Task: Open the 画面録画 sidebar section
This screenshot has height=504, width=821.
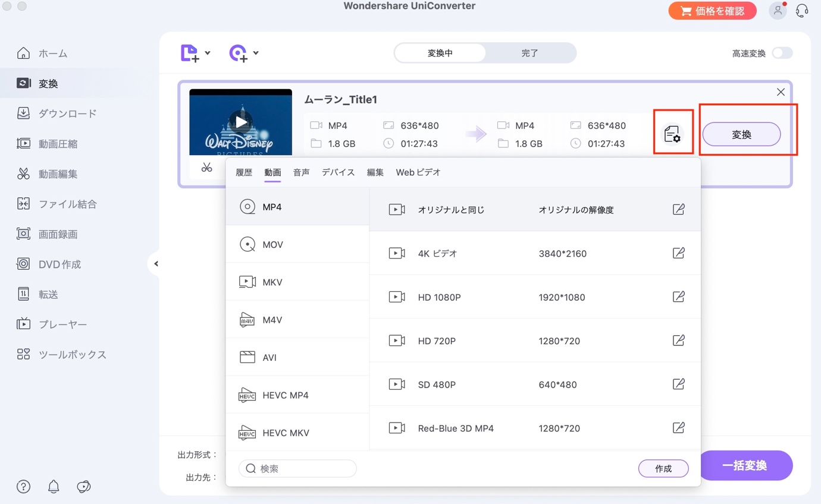Action: click(47, 234)
